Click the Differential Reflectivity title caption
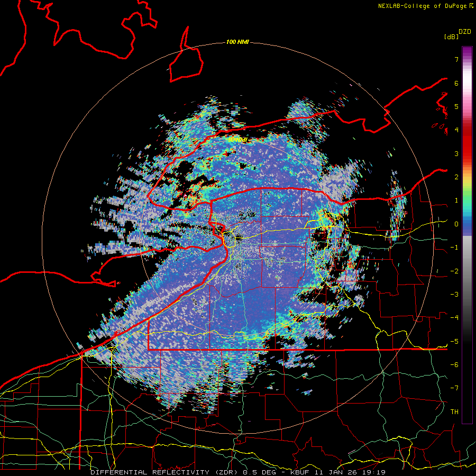 coord(238,472)
